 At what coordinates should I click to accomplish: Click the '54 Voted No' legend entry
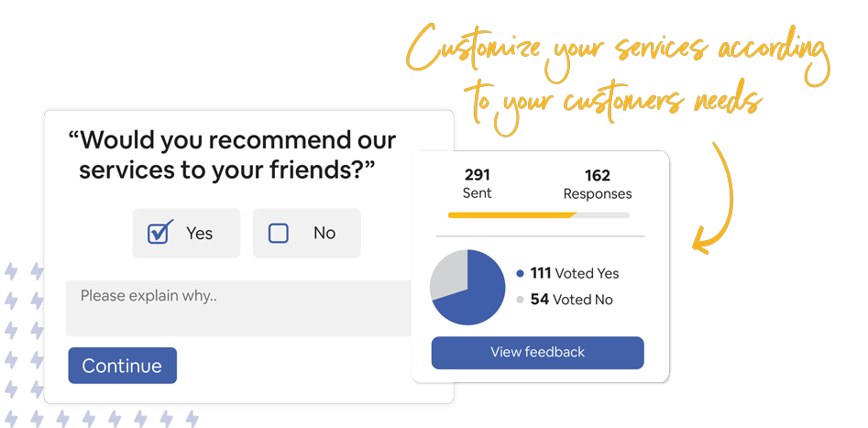572,300
